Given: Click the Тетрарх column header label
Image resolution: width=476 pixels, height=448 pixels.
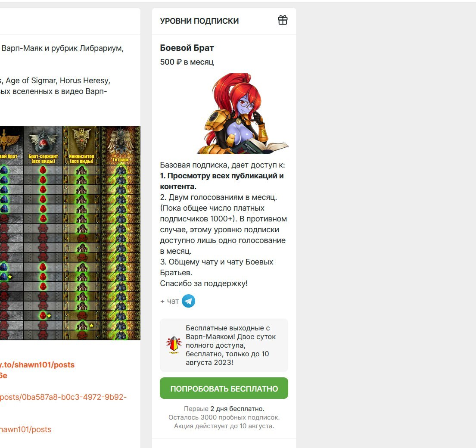Looking at the screenshot, I should tap(121, 160).
